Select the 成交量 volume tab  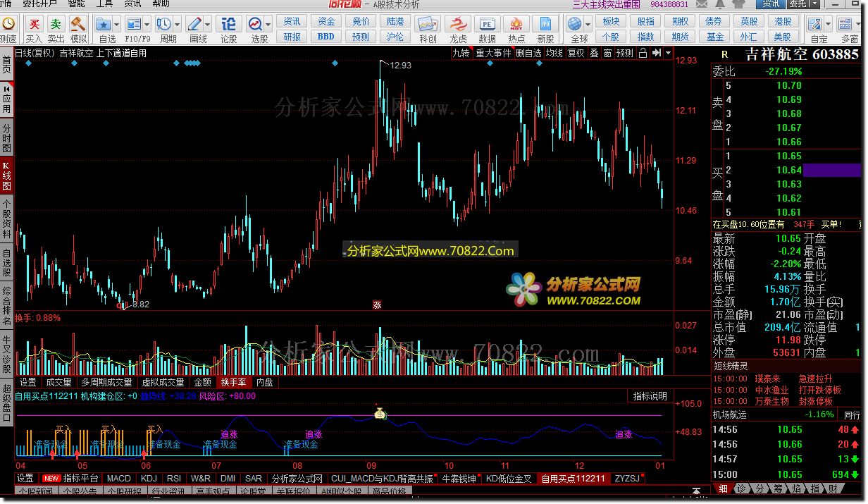(x=58, y=382)
